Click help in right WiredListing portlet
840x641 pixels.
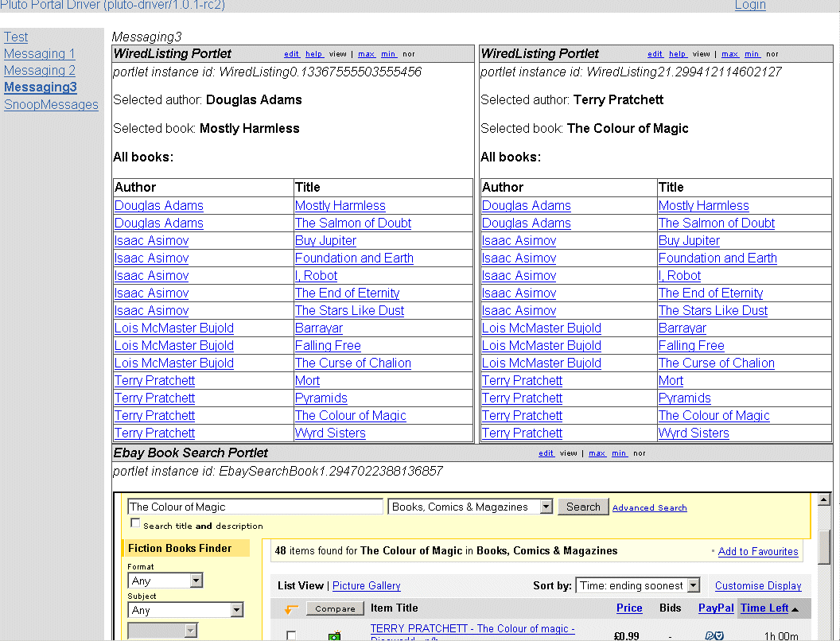(x=678, y=54)
